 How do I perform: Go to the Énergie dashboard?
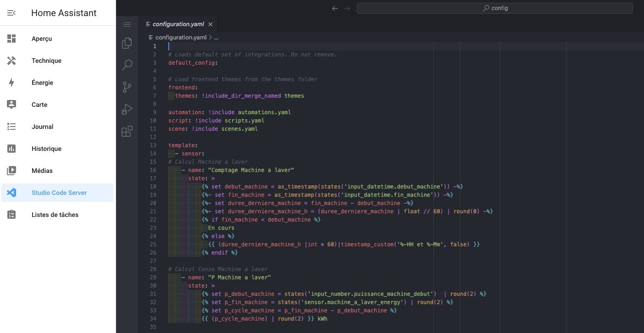coord(42,83)
